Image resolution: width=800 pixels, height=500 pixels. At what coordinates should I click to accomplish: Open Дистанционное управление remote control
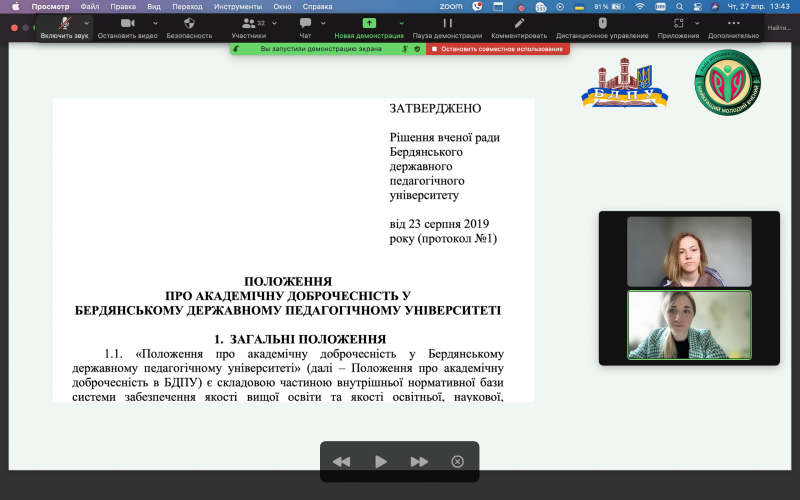point(602,23)
